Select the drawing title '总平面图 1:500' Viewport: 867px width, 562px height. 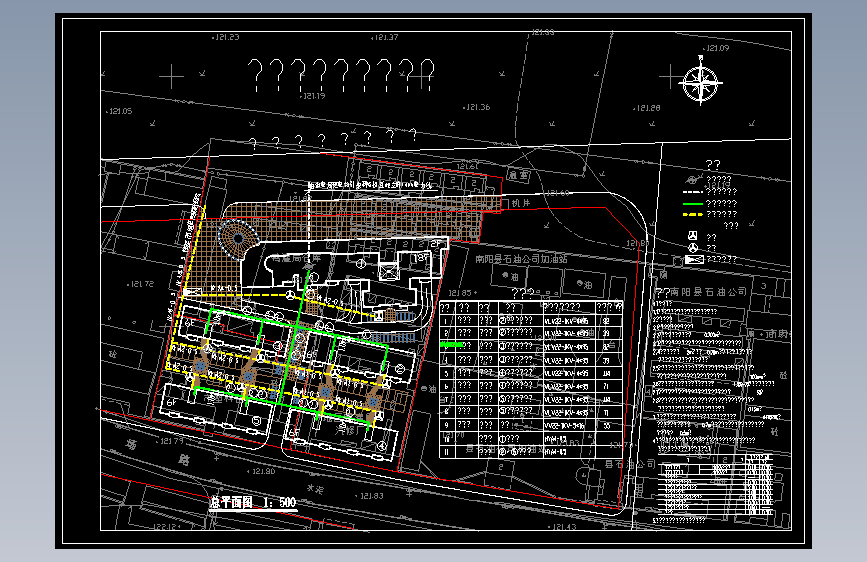(x=253, y=502)
